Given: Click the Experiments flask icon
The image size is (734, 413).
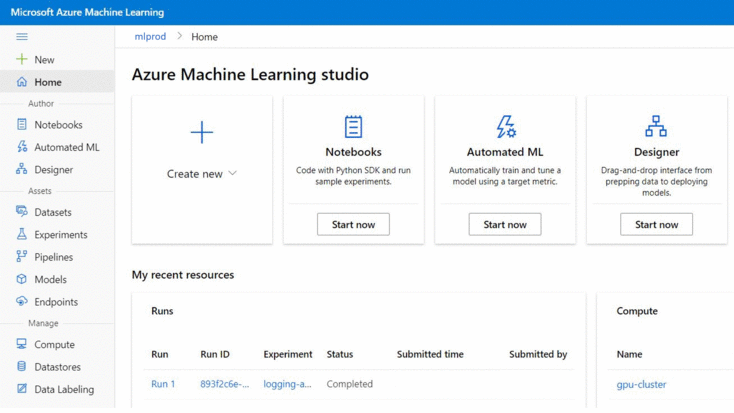Looking at the screenshot, I should (22, 235).
